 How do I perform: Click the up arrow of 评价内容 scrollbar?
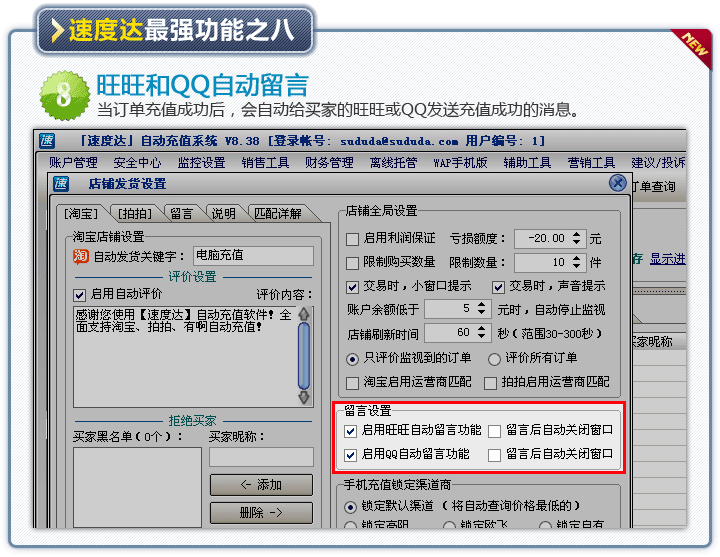[304, 314]
